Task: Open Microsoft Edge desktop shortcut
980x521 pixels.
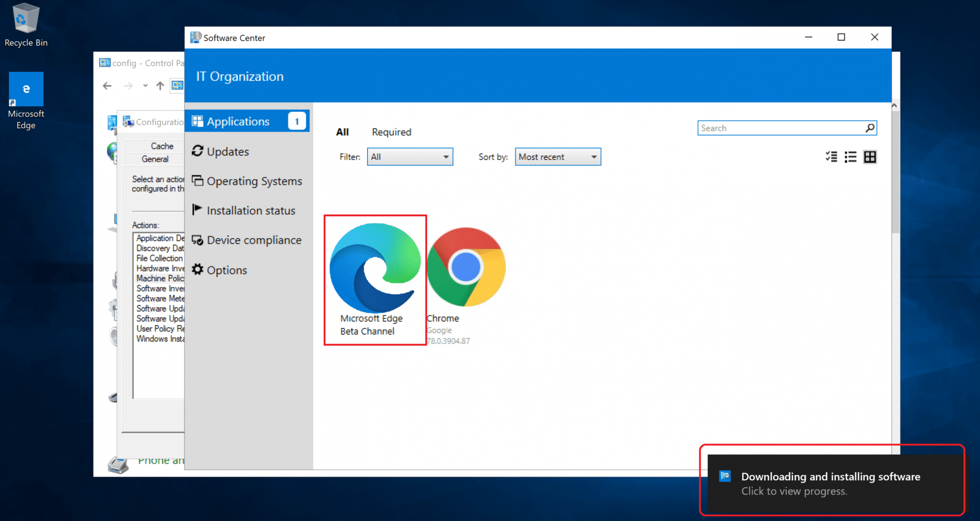Action: coord(26,101)
